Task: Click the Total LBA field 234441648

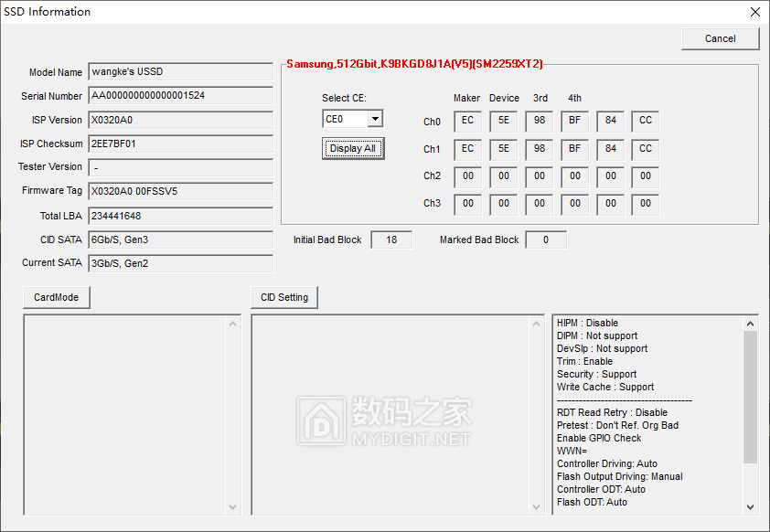Action: coord(181,216)
